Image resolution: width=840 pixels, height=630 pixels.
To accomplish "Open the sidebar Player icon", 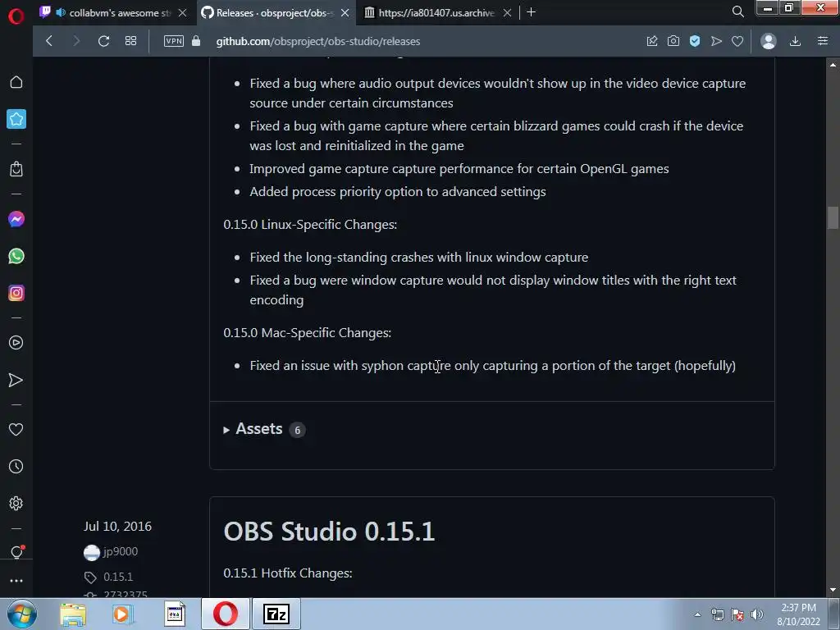I will click(16, 342).
